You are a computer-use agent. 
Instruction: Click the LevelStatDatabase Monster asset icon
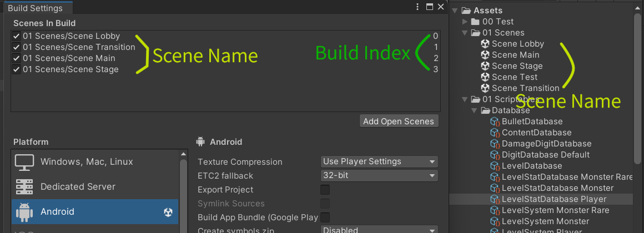tap(495, 188)
